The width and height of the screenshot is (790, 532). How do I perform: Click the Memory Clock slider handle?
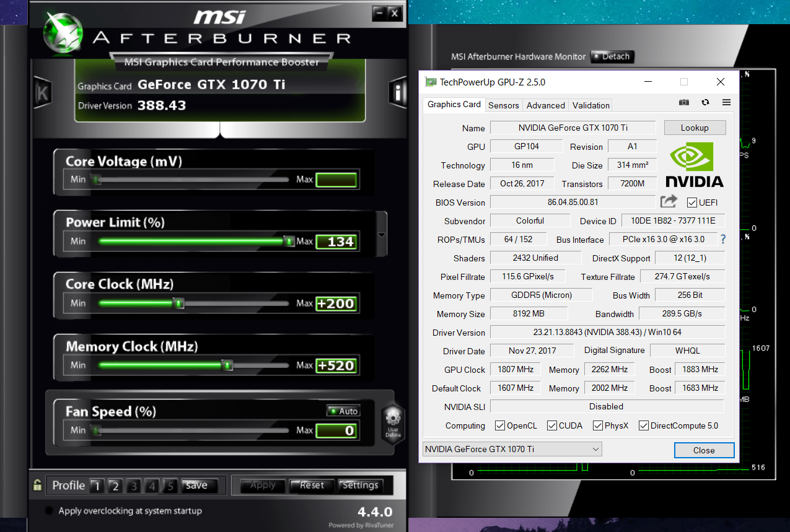pos(227,365)
